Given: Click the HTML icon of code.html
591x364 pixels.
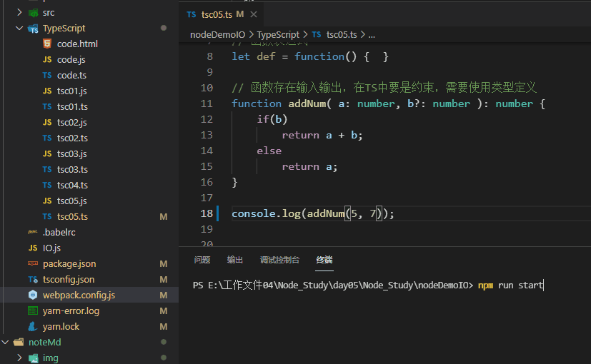Looking at the screenshot, I should click(47, 44).
